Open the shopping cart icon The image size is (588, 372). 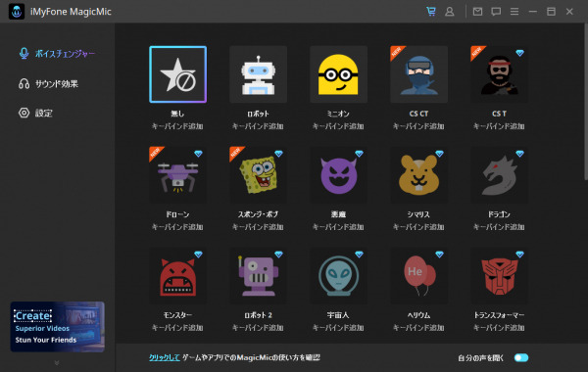click(x=431, y=12)
